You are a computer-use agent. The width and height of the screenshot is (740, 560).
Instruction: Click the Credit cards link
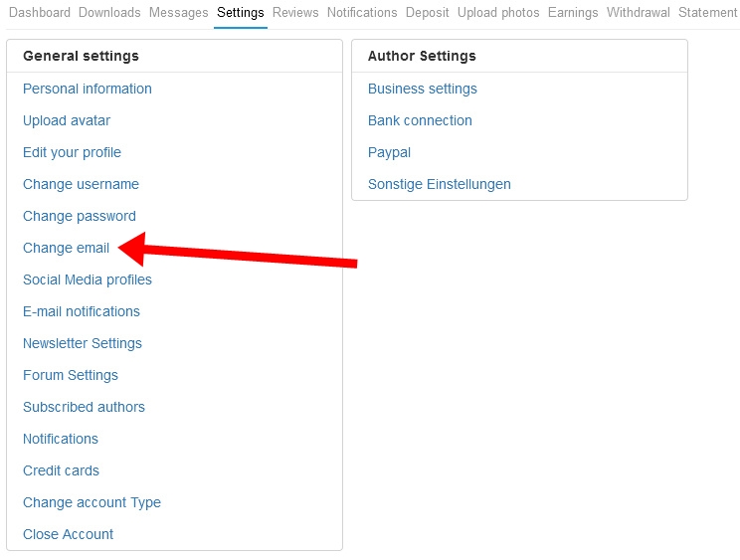62,470
